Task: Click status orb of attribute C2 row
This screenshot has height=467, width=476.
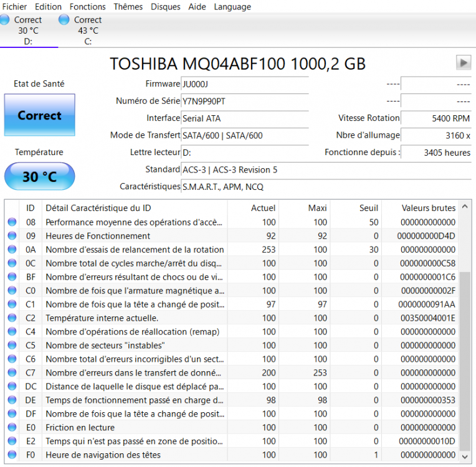Action: [x=12, y=318]
